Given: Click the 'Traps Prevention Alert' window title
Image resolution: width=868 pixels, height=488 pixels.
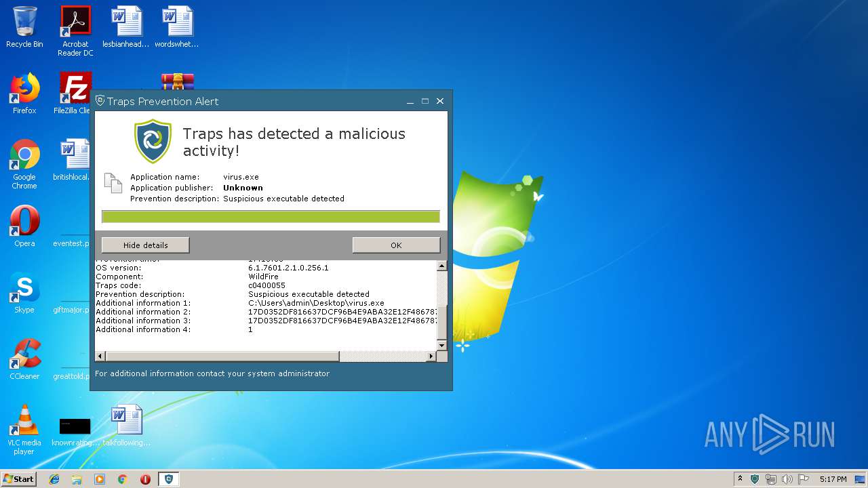Looking at the screenshot, I should click(x=163, y=101).
